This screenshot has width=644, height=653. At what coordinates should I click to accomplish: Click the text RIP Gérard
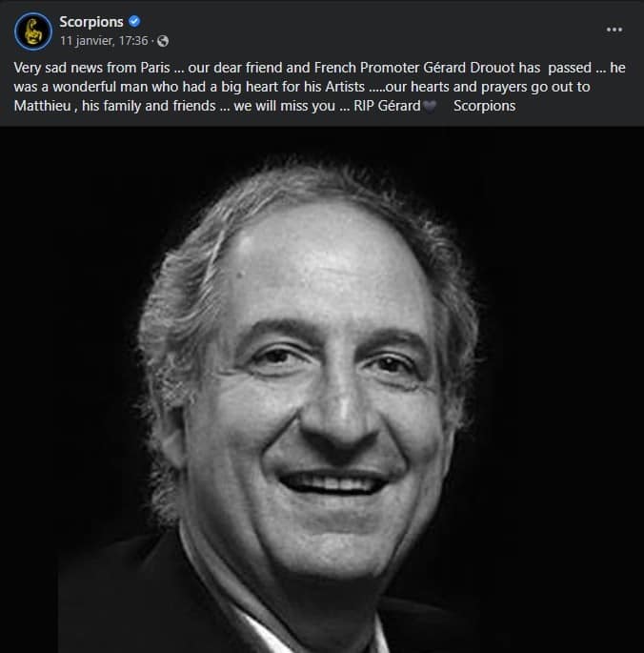pyautogui.click(x=387, y=106)
